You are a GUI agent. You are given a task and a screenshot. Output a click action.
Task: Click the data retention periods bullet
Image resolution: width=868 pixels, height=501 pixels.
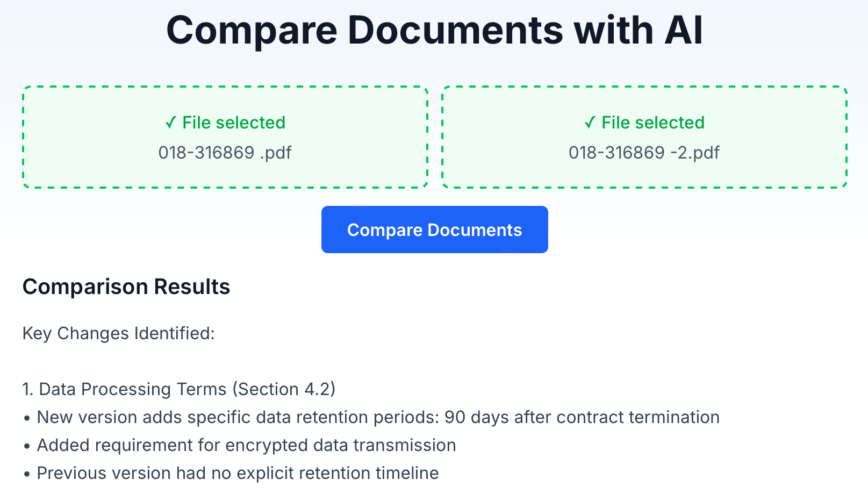(x=371, y=417)
